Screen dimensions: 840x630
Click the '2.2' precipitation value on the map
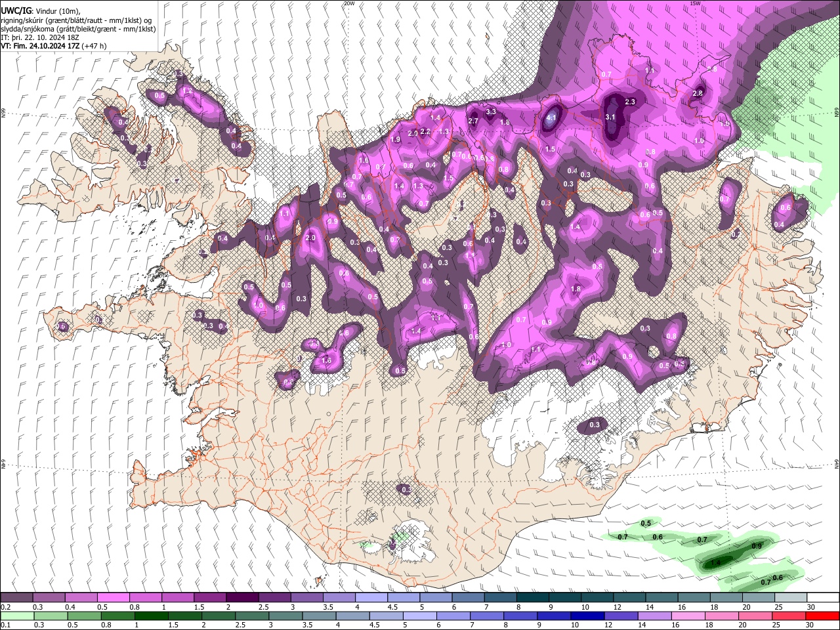(425, 131)
